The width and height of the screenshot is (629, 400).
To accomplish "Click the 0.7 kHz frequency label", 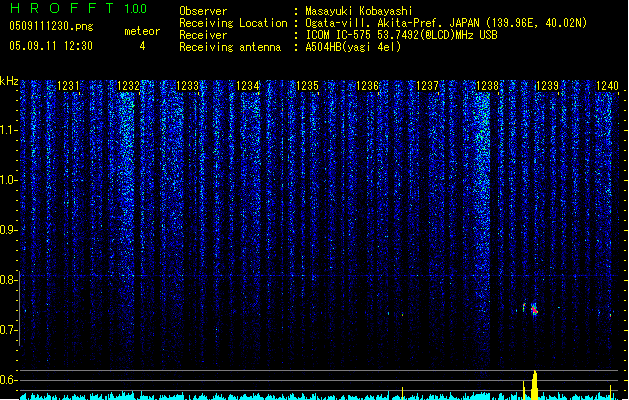I will coord(9,330).
